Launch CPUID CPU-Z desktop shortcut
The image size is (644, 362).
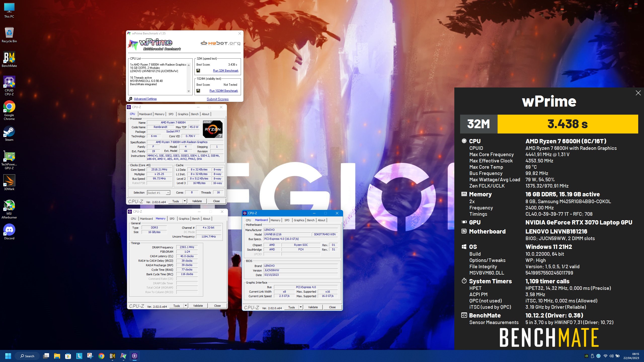coord(9,86)
